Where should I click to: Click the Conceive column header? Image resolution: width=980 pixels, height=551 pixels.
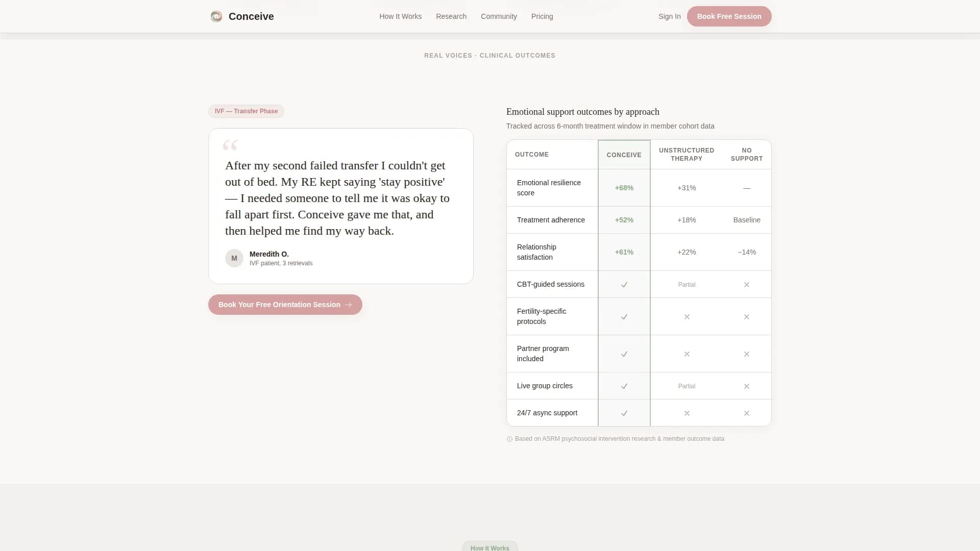624,155
